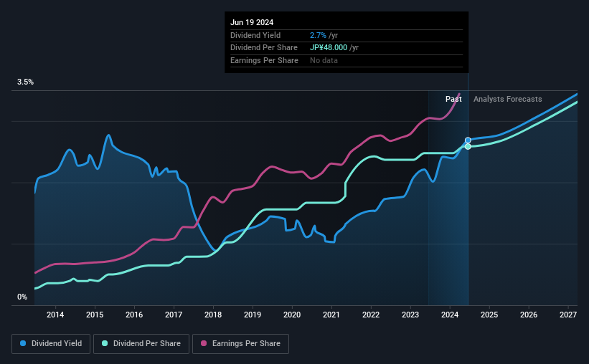The height and width of the screenshot is (364, 589).
Task: Click the Dividend Per Share label in tooltip
Action: (x=264, y=48)
